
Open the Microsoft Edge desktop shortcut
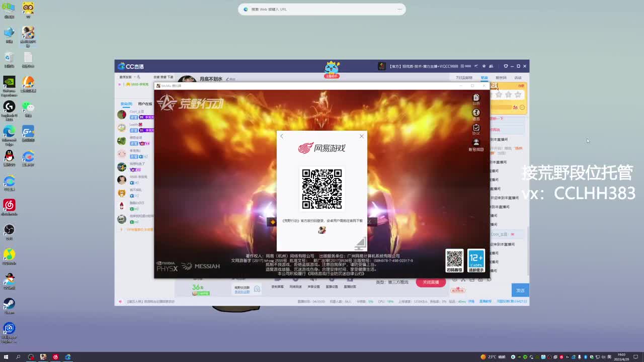point(9,135)
